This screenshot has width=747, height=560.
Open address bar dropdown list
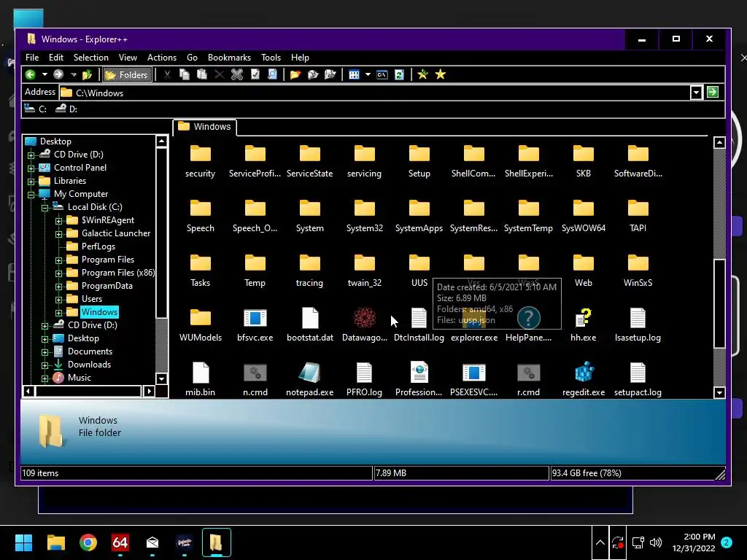coord(696,93)
